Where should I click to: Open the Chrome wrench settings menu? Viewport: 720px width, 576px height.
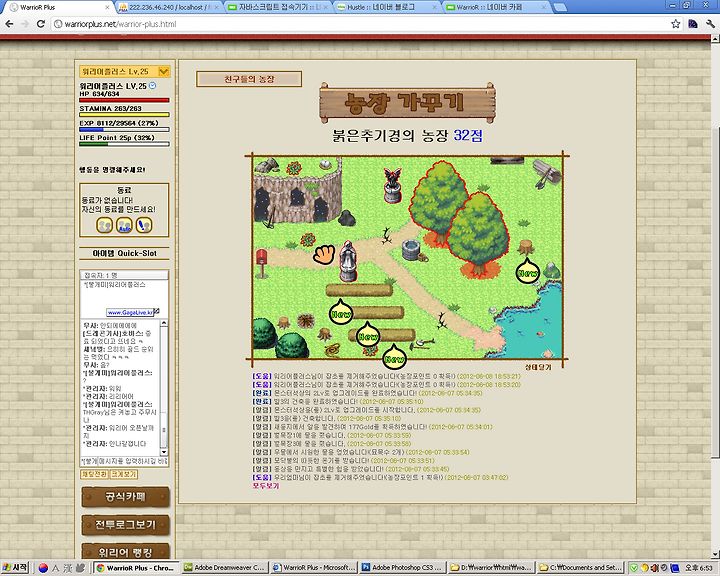pyautogui.click(x=710, y=24)
